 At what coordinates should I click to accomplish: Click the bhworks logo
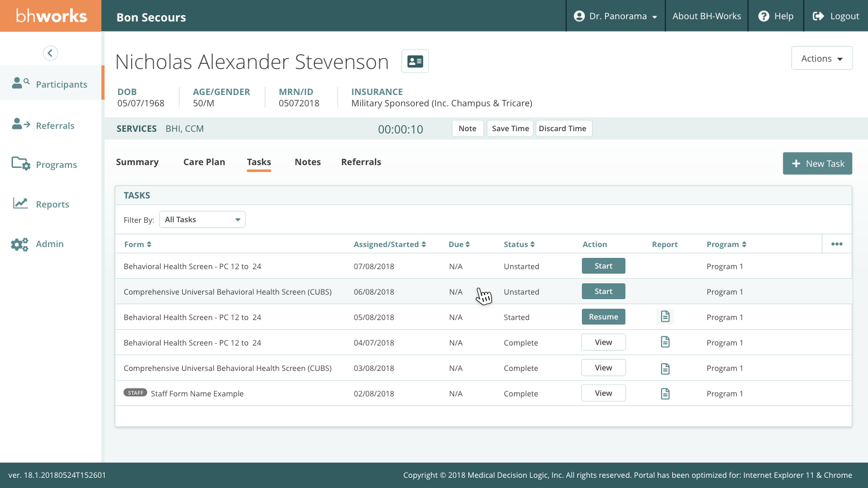coord(51,16)
